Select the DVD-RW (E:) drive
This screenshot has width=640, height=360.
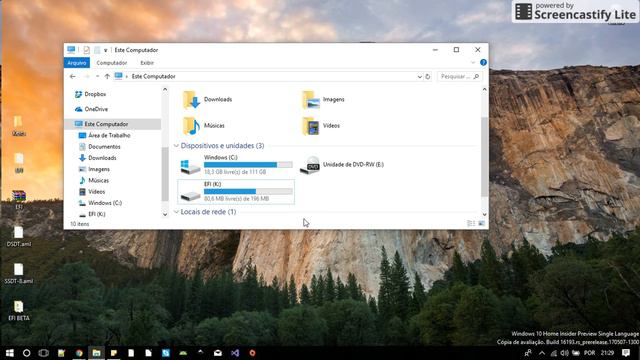coord(342,164)
